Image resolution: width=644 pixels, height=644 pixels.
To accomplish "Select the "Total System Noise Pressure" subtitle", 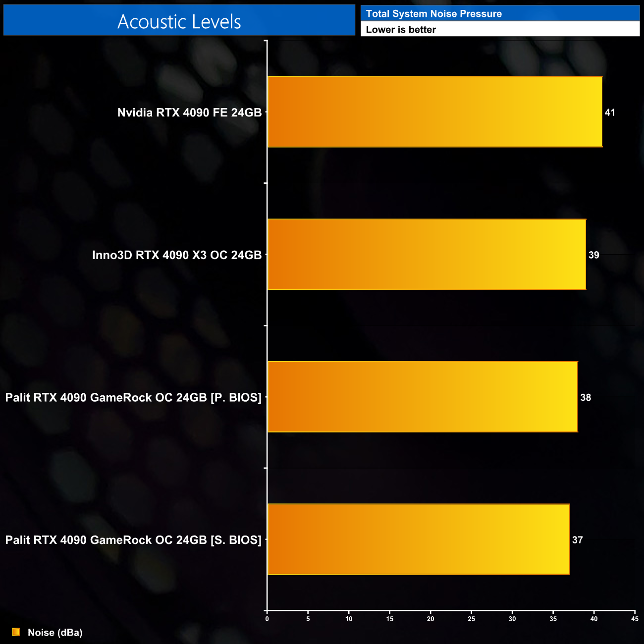I will click(434, 14).
